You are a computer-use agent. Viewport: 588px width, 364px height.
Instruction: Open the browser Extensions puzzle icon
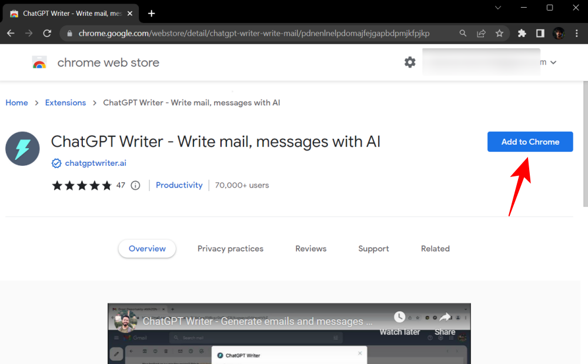pos(522,34)
